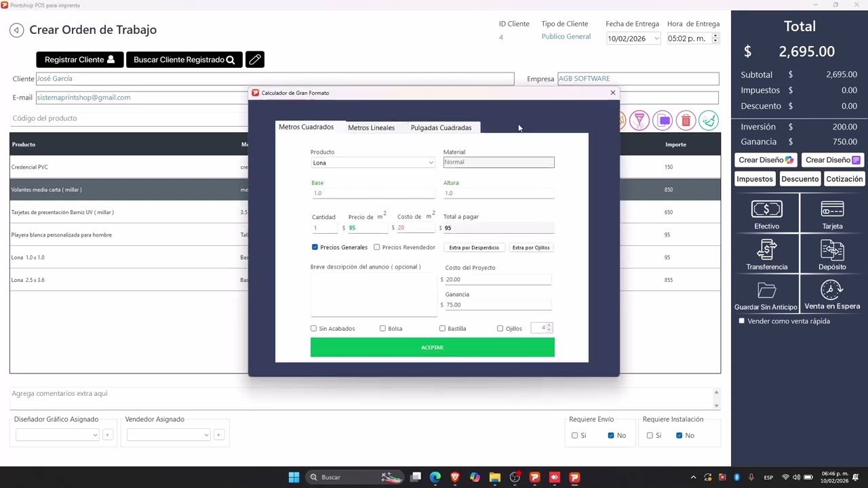Adjust Ojillos count stepper
Screen dimensions: 868x488
[549, 328]
